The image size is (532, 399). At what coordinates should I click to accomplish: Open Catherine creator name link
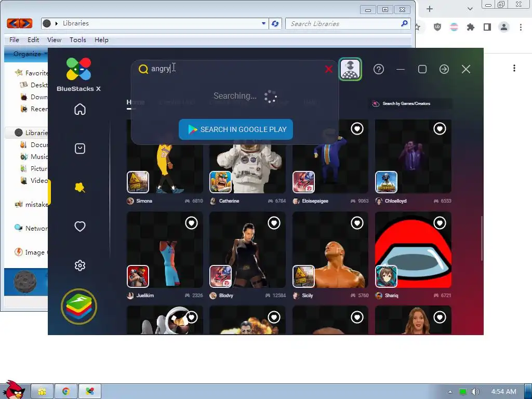coord(229,201)
